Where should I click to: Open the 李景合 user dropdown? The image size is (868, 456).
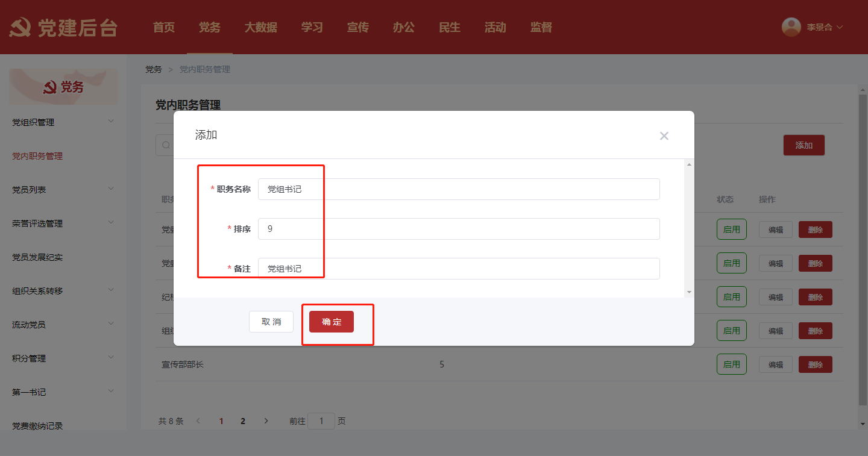(824, 27)
